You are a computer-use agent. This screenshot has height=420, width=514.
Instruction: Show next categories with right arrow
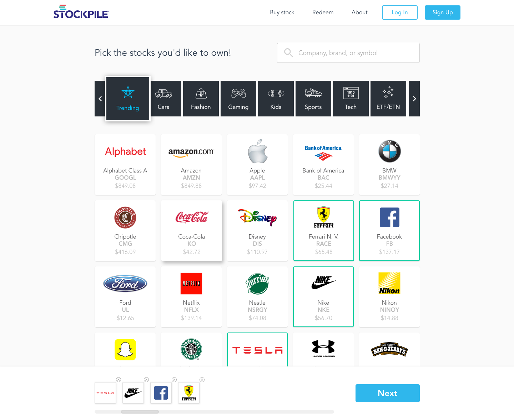414,99
